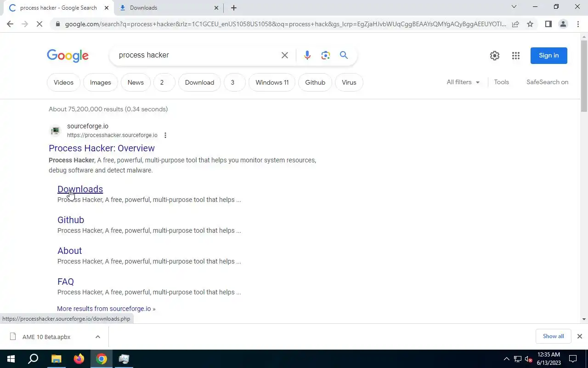
Task: Select the Videos filter chip
Action: click(x=63, y=82)
